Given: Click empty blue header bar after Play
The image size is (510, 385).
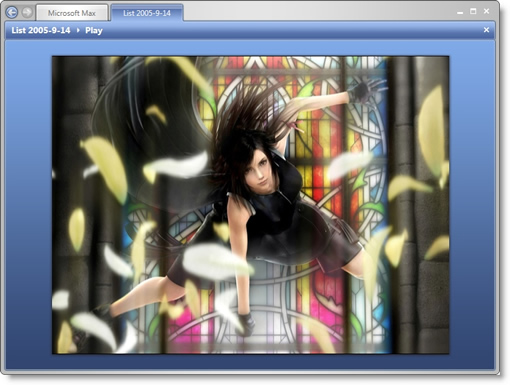Looking at the screenshot, I should coord(290,30).
